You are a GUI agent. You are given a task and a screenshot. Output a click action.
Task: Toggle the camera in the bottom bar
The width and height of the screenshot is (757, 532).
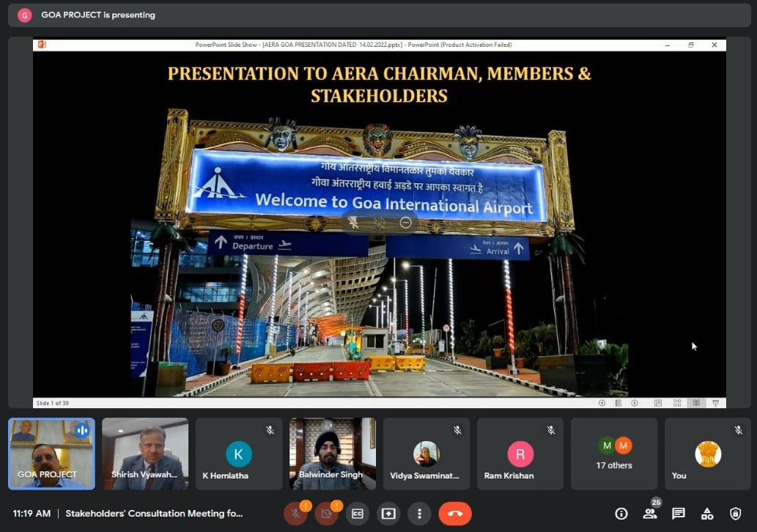pyautogui.click(x=327, y=514)
